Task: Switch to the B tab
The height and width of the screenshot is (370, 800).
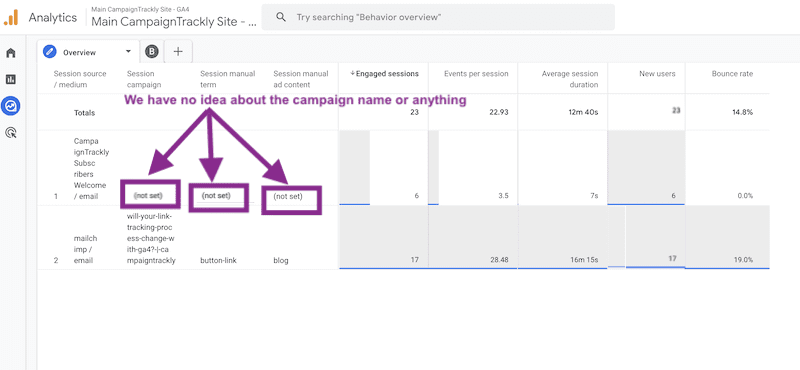Action: (152, 52)
